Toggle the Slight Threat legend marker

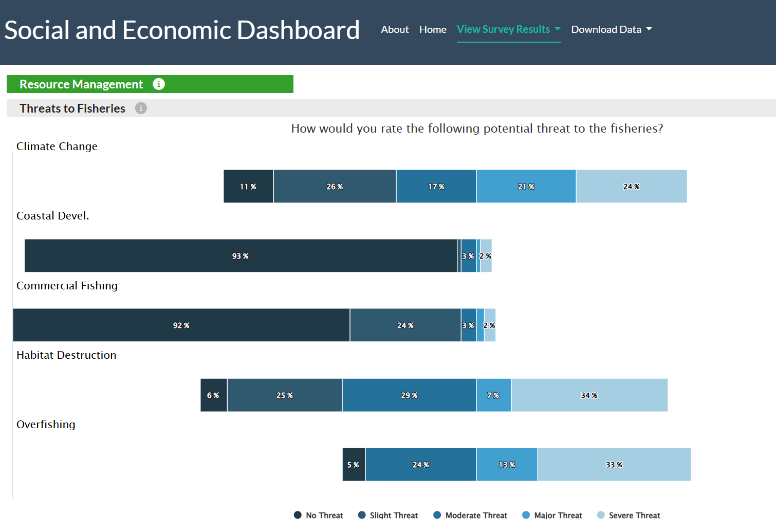click(362, 515)
